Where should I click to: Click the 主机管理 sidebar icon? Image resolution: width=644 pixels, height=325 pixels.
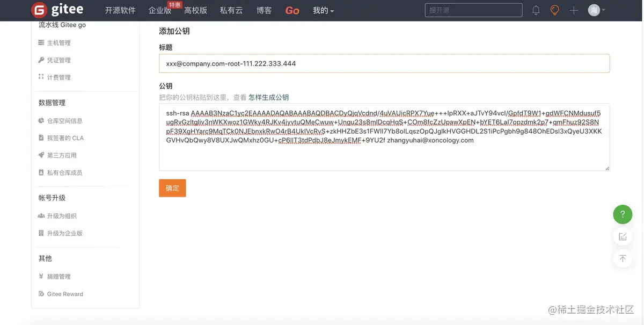click(x=41, y=42)
